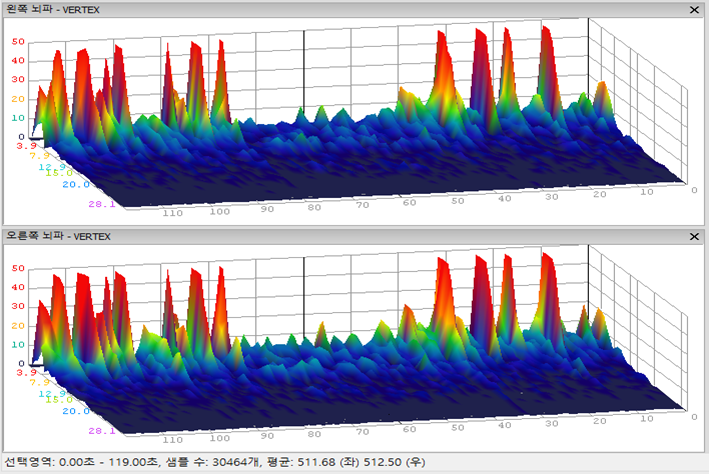The width and height of the screenshot is (709, 474).
Task: Click time label 80 on left brainwave chart
Action: [x=313, y=208]
